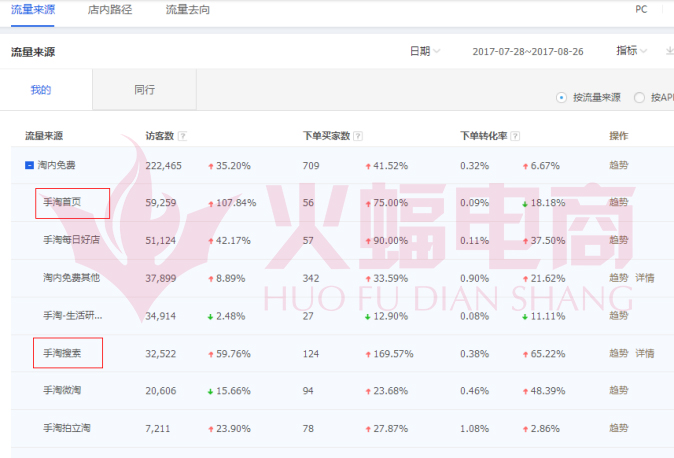Screen dimensions: 674x458
Task: Click the 0.90% conversion rate value
Action: point(475,279)
